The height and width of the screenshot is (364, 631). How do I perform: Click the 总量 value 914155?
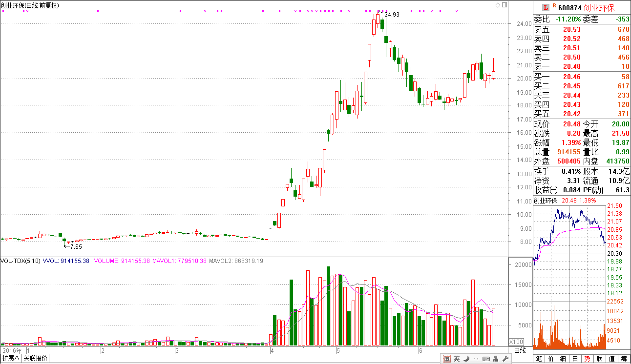coord(569,152)
